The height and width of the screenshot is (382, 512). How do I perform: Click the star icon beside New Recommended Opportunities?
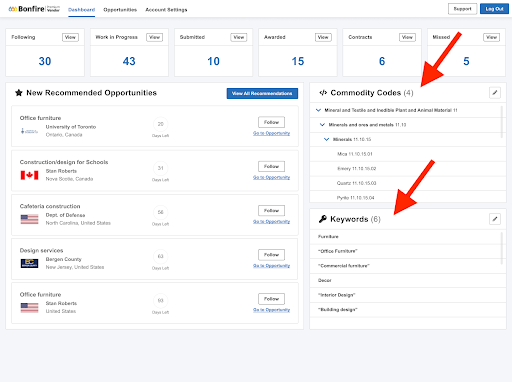point(19,93)
